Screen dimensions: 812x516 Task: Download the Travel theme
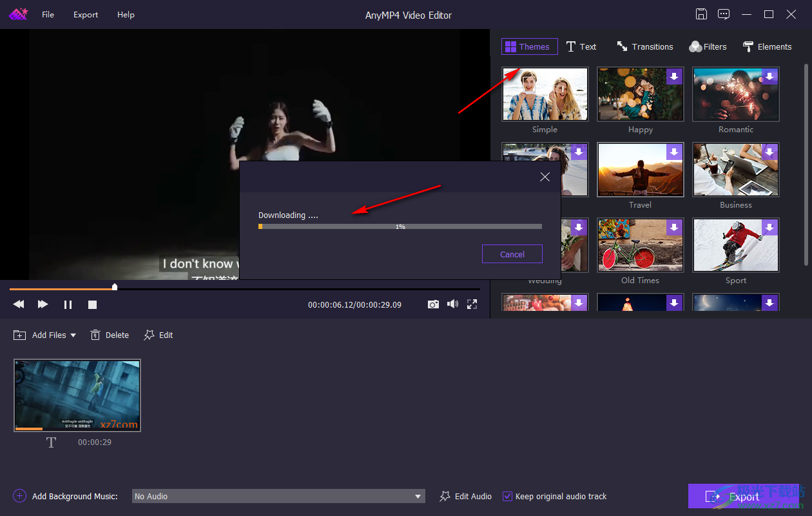[674, 152]
